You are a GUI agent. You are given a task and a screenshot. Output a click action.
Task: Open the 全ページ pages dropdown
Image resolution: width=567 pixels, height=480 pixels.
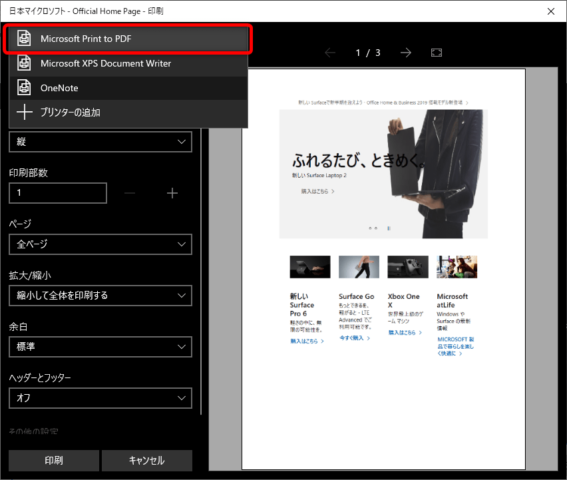[x=101, y=244]
